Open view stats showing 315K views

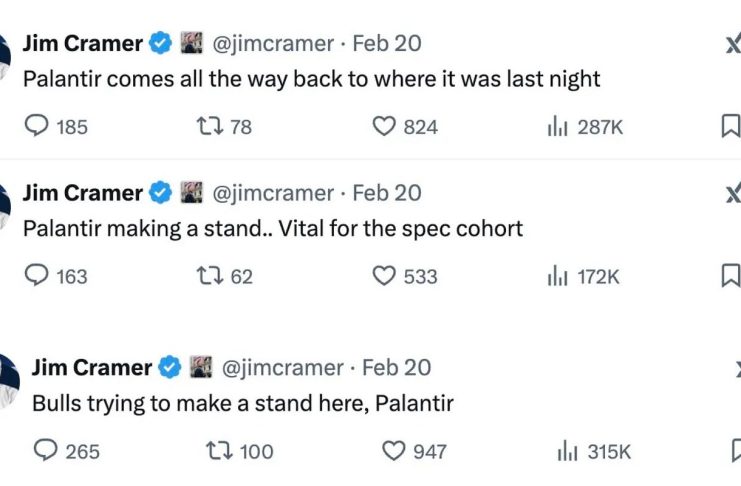(x=567, y=451)
